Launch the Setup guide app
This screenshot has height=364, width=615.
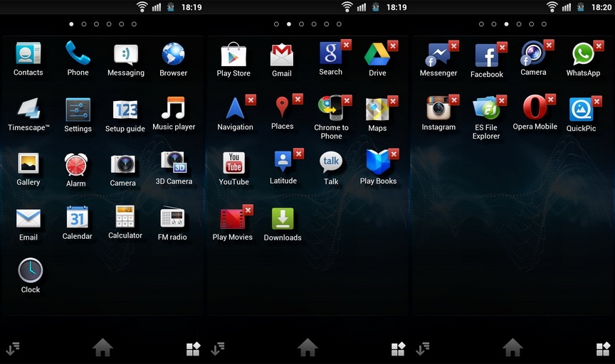click(125, 109)
